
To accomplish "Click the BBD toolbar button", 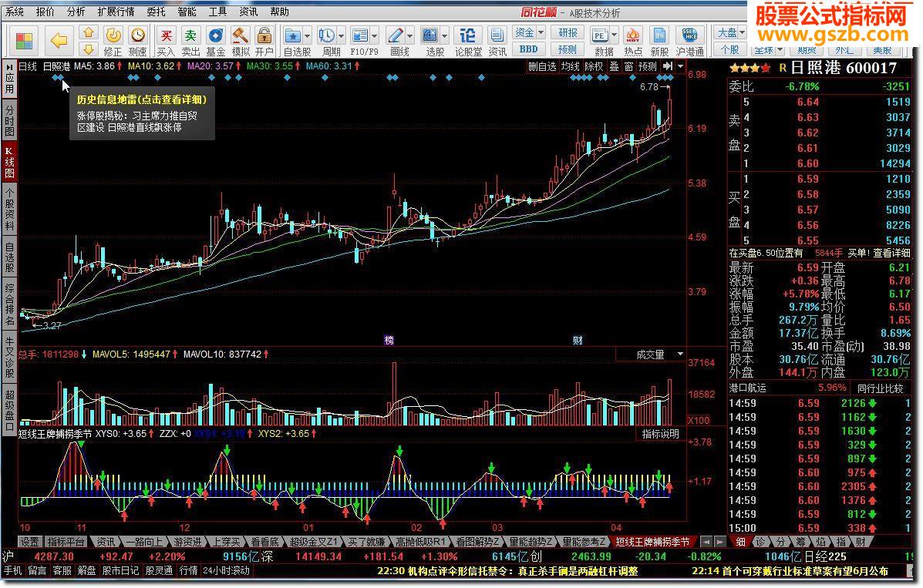I will coord(529,49).
